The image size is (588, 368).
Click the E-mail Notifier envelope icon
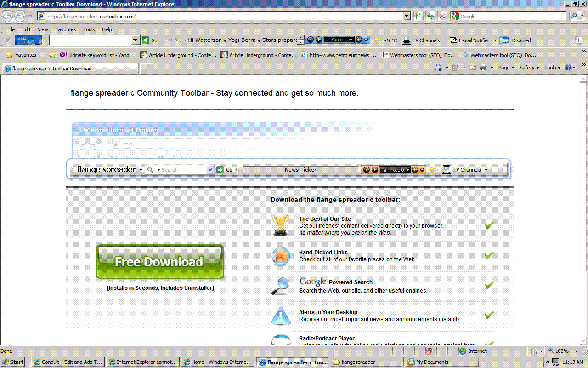click(x=453, y=40)
